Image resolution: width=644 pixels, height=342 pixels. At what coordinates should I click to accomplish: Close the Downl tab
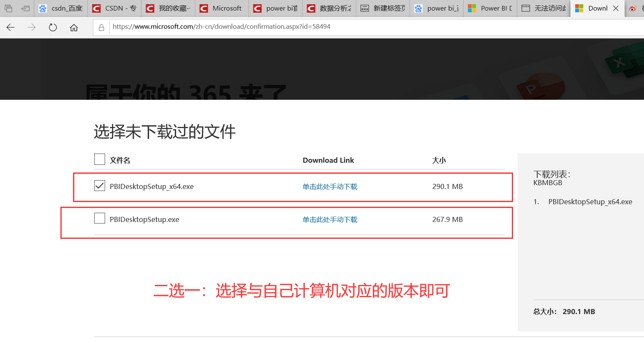tap(616, 8)
